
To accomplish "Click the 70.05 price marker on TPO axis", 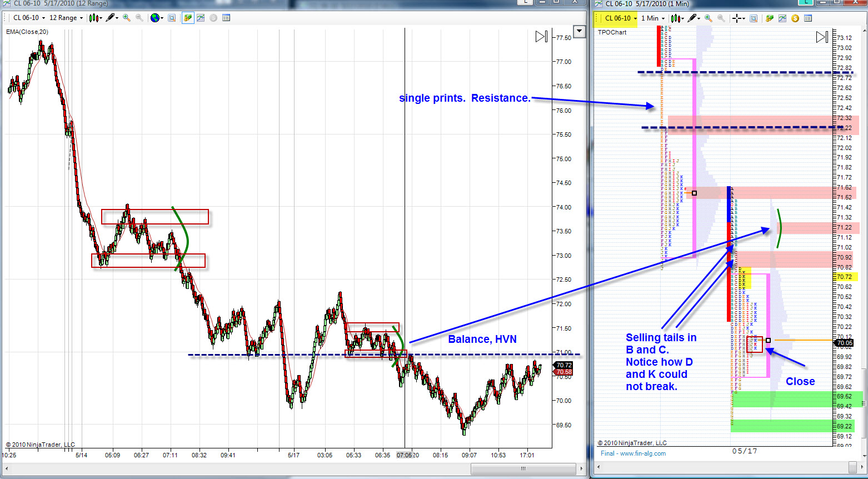I will [x=844, y=343].
